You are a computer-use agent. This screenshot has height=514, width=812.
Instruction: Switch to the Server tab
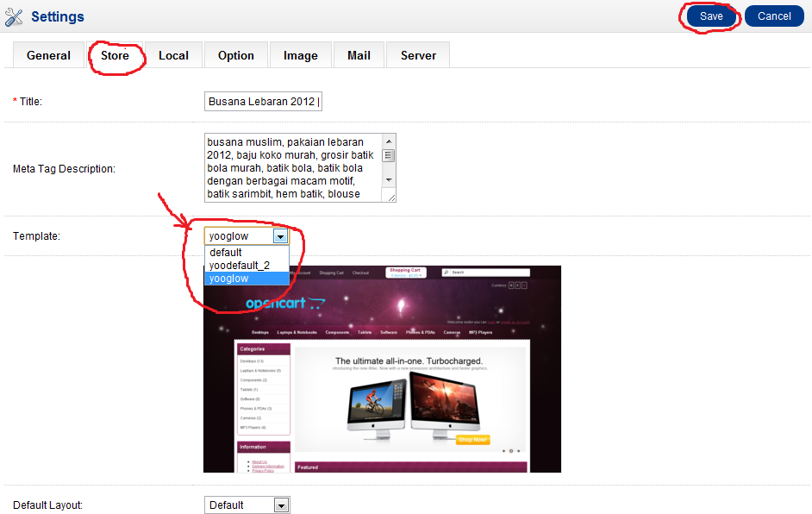418,55
